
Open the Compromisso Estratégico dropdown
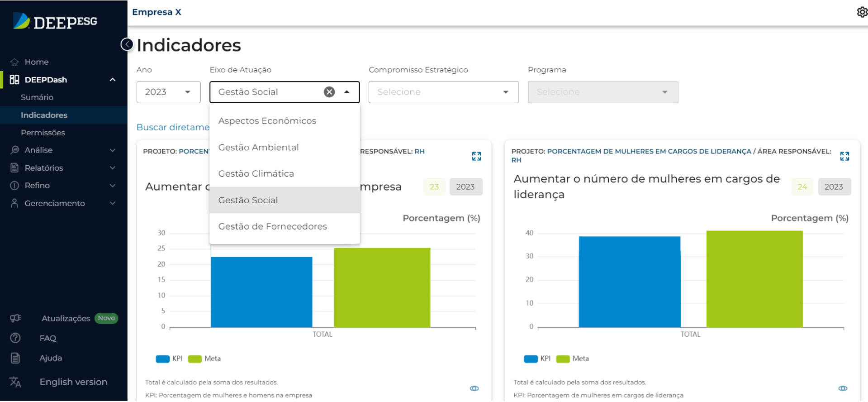pyautogui.click(x=443, y=92)
